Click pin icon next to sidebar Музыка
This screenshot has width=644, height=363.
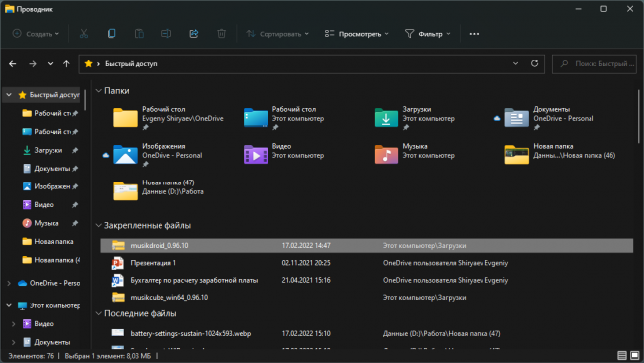coord(75,223)
